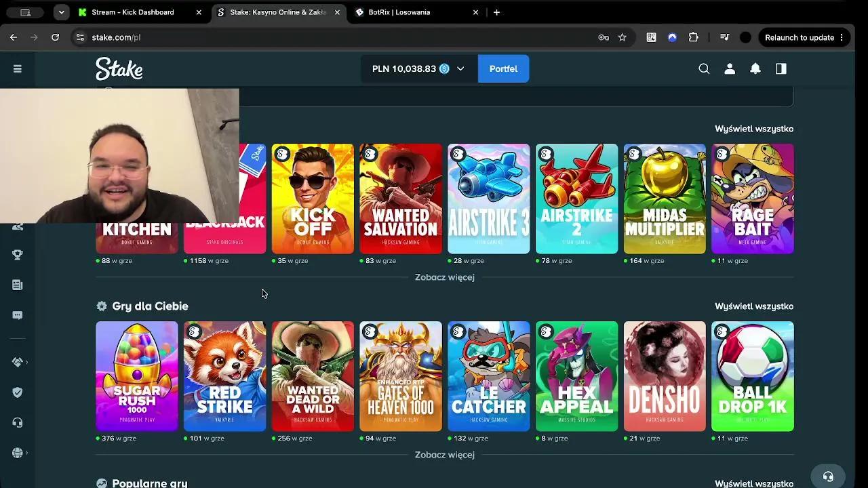
Task: Open browser extensions puzzle icon
Action: tap(693, 37)
